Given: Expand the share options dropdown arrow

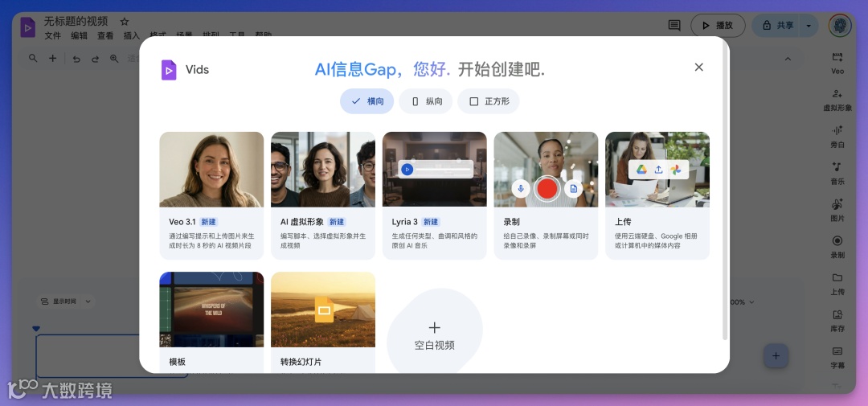Looking at the screenshot, I should click(809, 26).
